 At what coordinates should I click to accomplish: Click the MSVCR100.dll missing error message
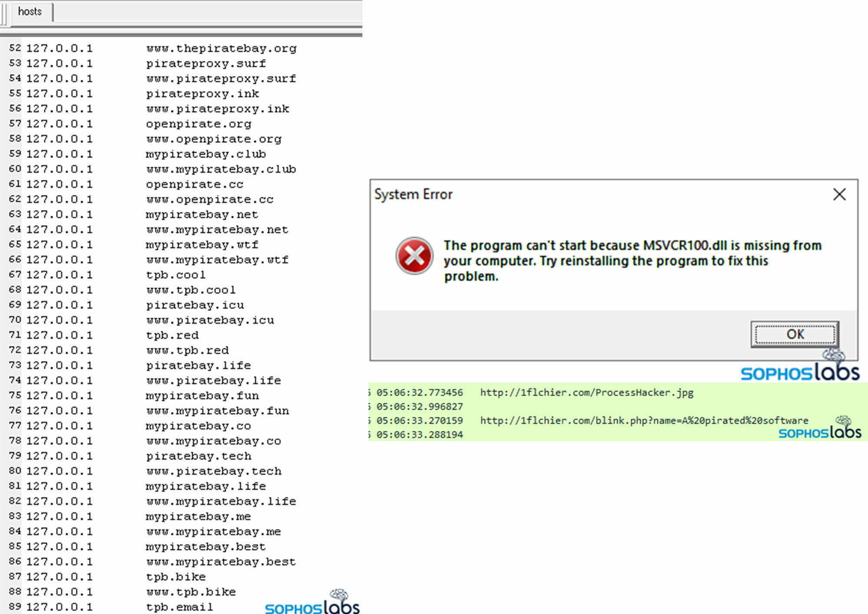click(x=632, y=261)
